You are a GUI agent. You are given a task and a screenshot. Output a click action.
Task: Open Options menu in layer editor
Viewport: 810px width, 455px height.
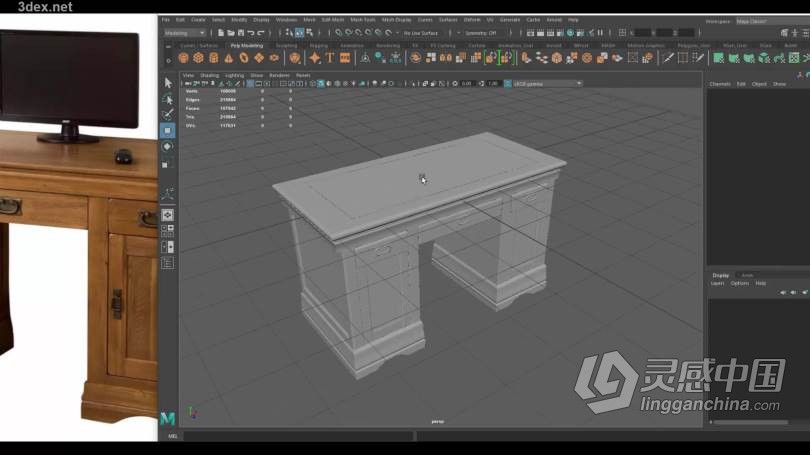pyautogui.click(x=740, y=283)
